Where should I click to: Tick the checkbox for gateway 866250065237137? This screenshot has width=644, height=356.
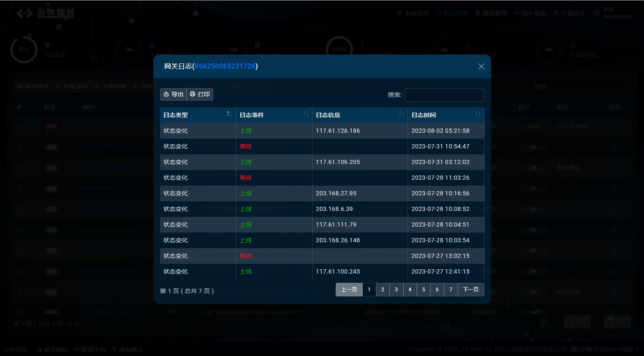(20, 188)
